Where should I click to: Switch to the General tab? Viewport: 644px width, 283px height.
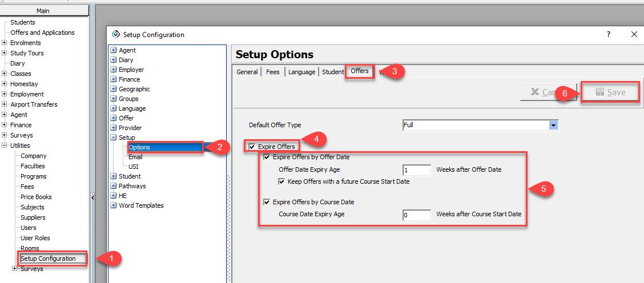click(x=247, y=72)
